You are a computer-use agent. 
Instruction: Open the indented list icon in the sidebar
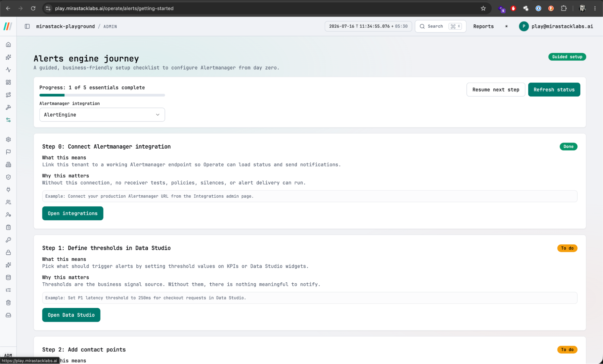(8, 290)
